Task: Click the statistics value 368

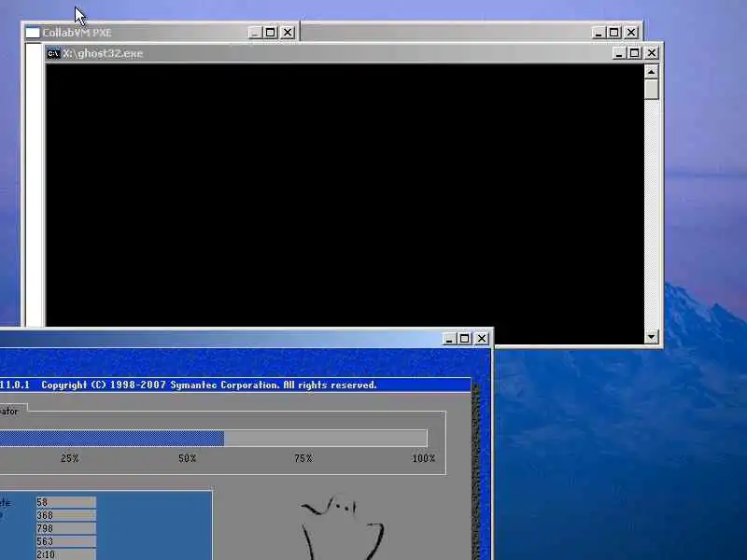Action: (x=66, y=515)
